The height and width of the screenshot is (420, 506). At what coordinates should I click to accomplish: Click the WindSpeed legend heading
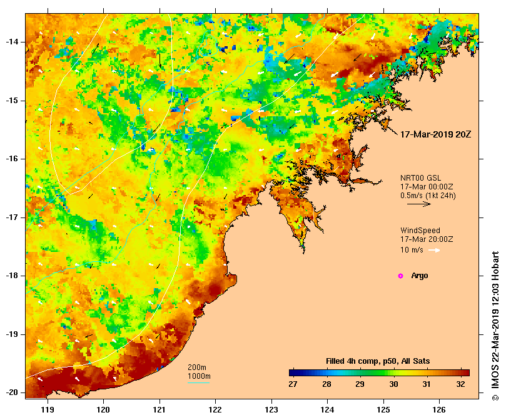[420, 231]
